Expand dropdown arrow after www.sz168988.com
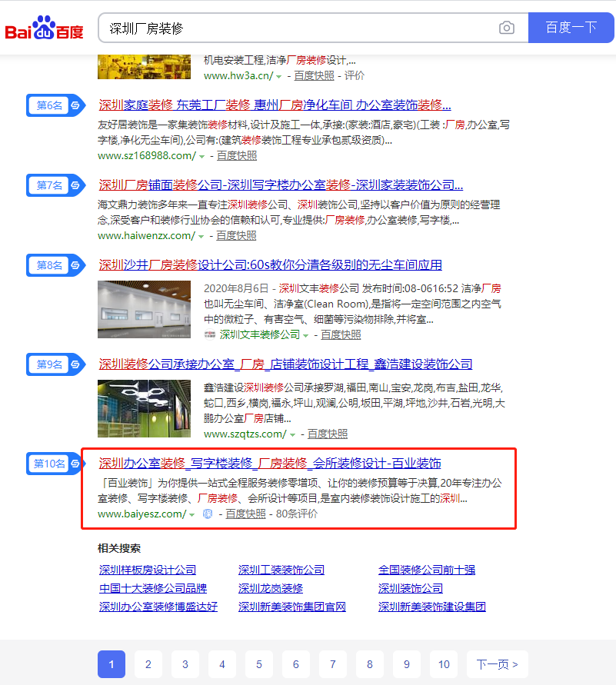The image size is (616, 685). click(201, 156)
